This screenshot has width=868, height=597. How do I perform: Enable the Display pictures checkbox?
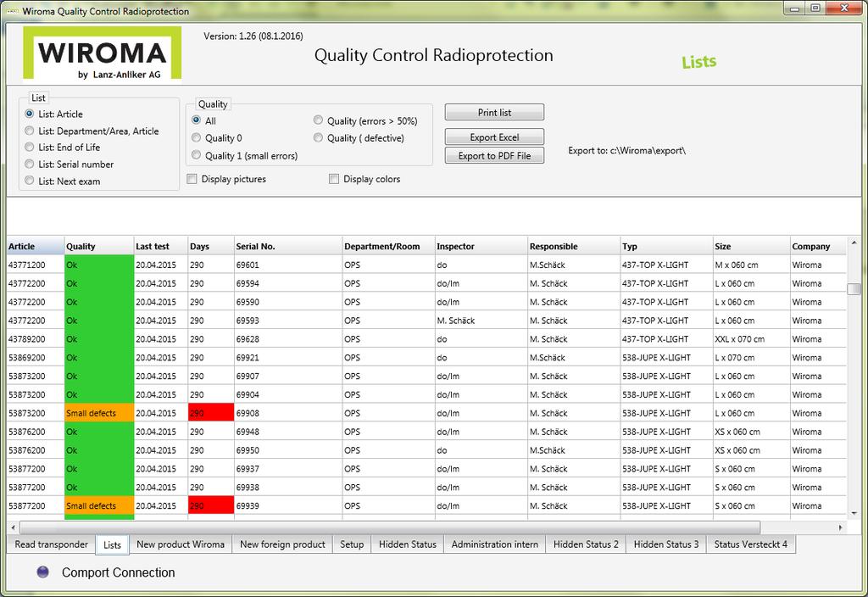tap(192, 179)
